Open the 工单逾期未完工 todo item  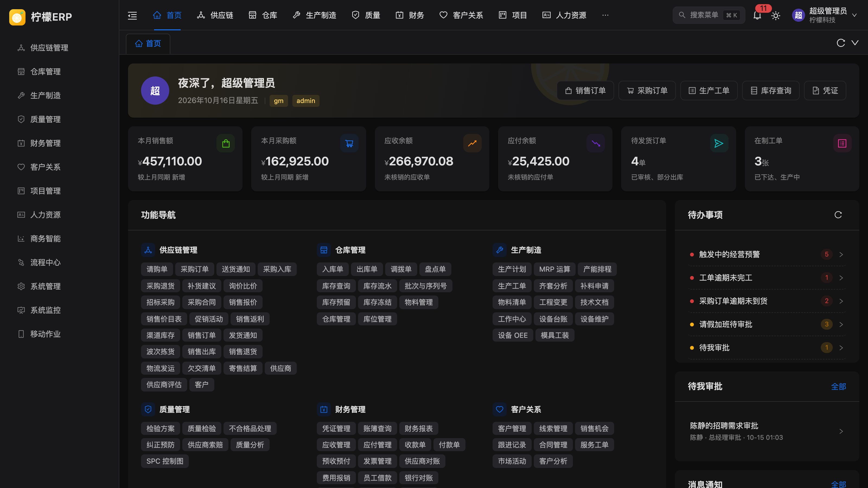point(767,278)
